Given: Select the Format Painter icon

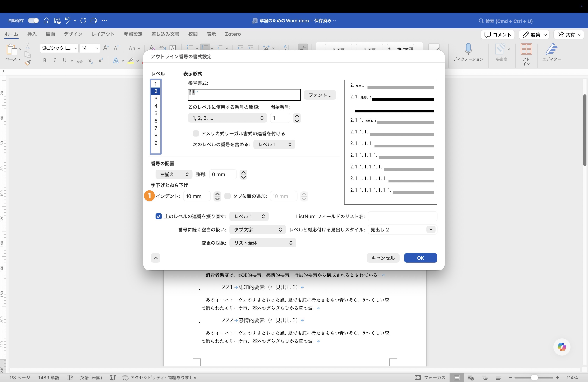Looking at the screenshot, I should click(x=28, y=63).
